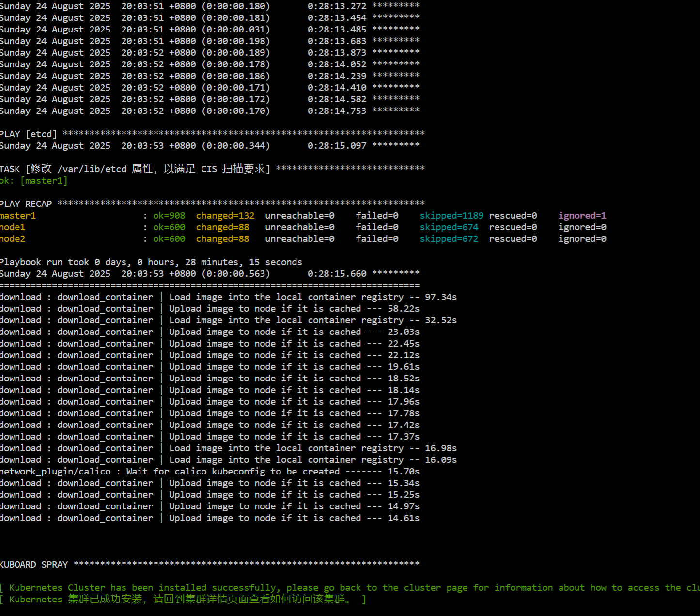This screenshot has height=616, width=700.
Task: Click the 58.22s upload image timing
Action: 403,309
